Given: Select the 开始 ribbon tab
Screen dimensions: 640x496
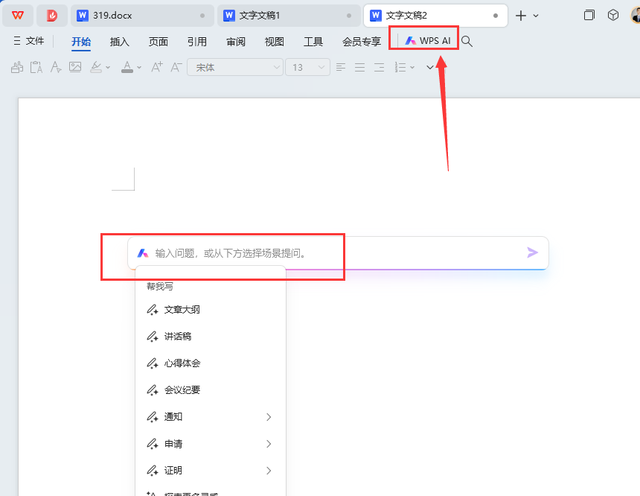Looking at the screenshot, I should pyautogui.click(x=81, y=41).
